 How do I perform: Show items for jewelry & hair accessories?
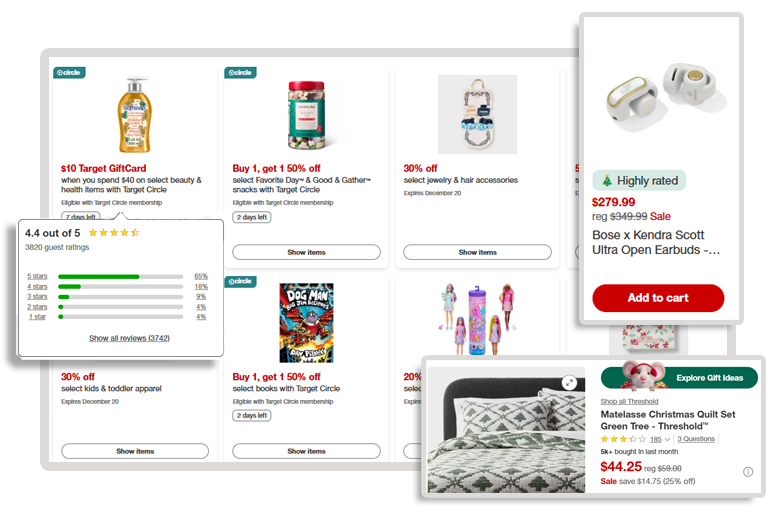pyautogui.click(x=477, y=252)
